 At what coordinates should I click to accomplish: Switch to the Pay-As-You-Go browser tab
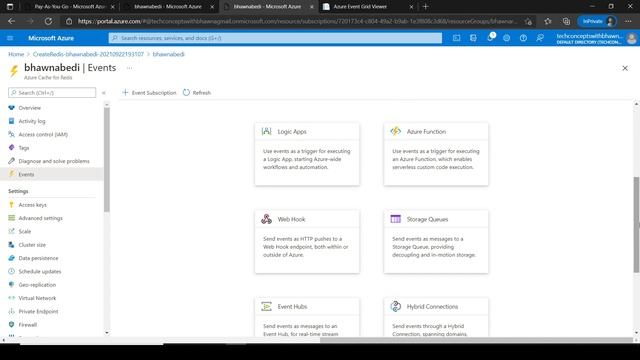coord(70,7)
